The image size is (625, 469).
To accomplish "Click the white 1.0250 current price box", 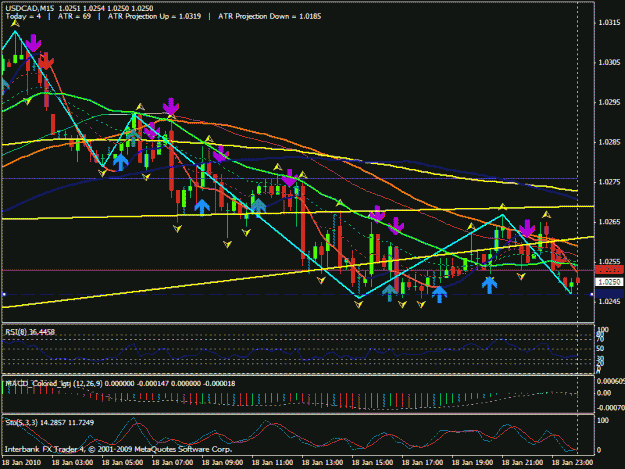I will [x=609, y=282].
